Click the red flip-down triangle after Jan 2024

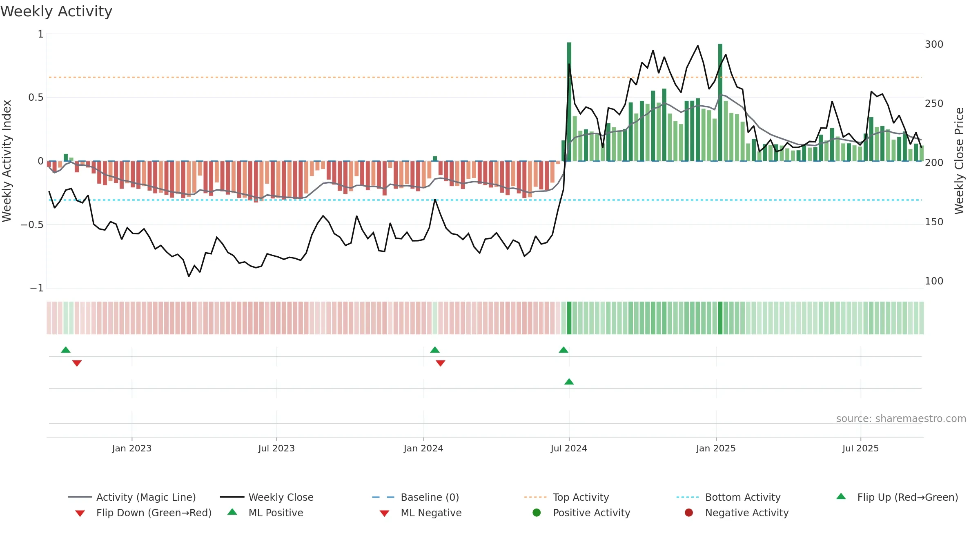(x=441, y=363)
